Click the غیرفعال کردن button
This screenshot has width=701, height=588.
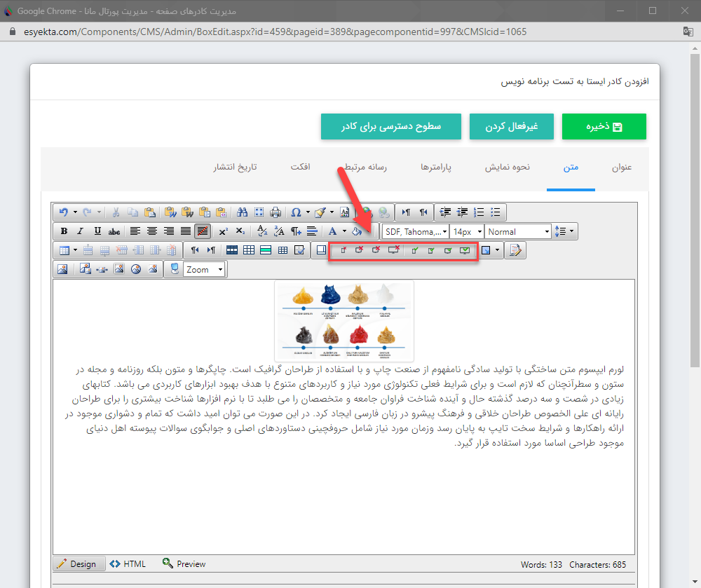(x=511, y=126)
